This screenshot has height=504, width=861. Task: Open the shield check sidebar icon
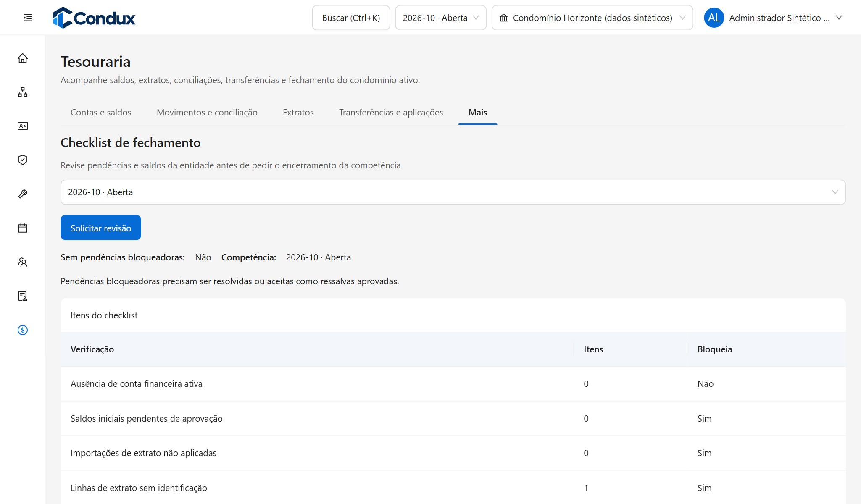pos(23,160)
